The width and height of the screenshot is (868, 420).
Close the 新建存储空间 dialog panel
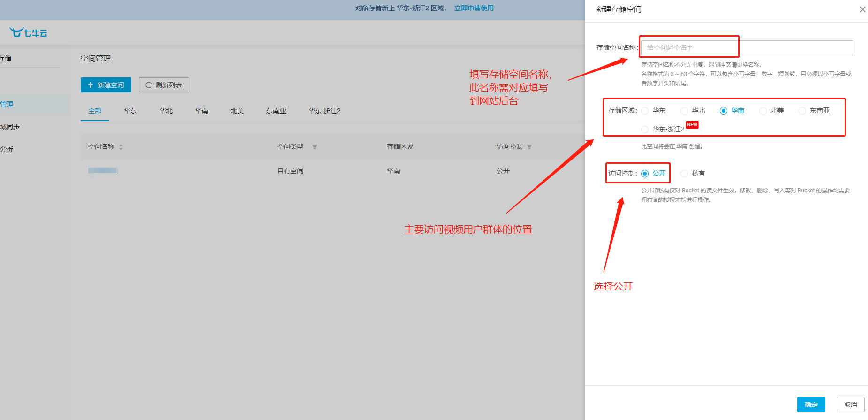click(862, 9)
